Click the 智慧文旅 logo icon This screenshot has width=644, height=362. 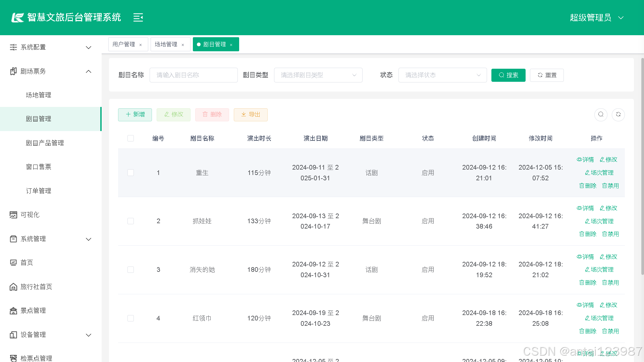17,17
